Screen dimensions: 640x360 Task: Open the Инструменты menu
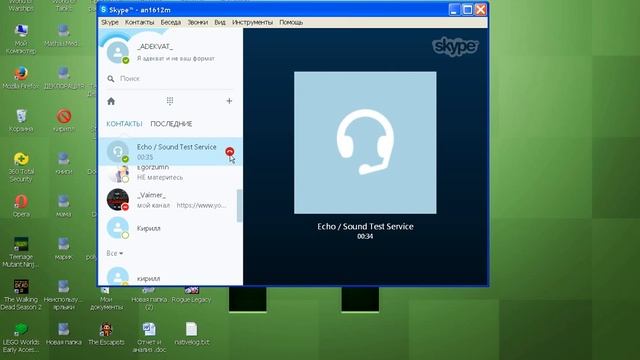[x=252, y=22]
